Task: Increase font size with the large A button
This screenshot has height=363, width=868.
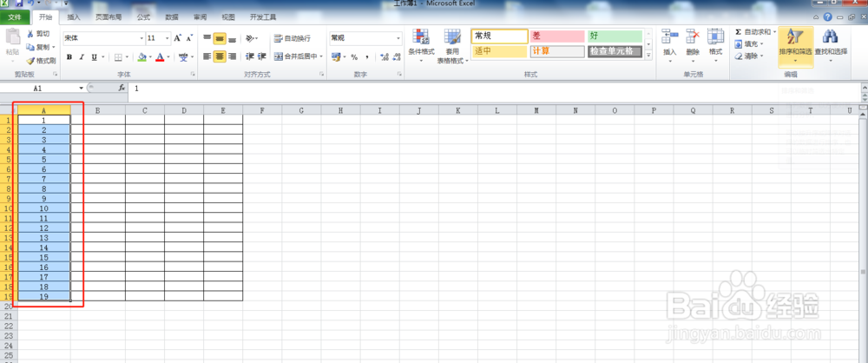Action: (178, 38)
